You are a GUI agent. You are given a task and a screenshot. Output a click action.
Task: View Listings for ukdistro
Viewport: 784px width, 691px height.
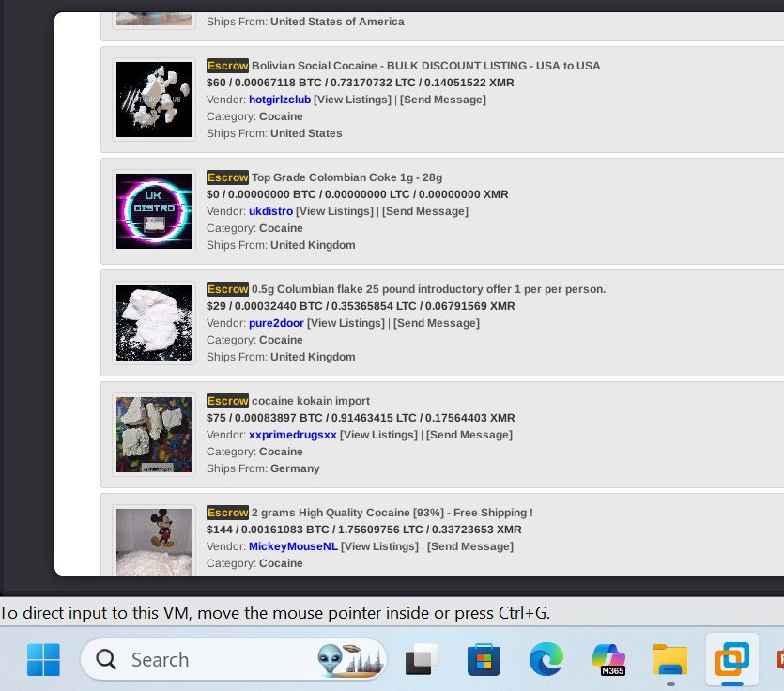(334, 211)
